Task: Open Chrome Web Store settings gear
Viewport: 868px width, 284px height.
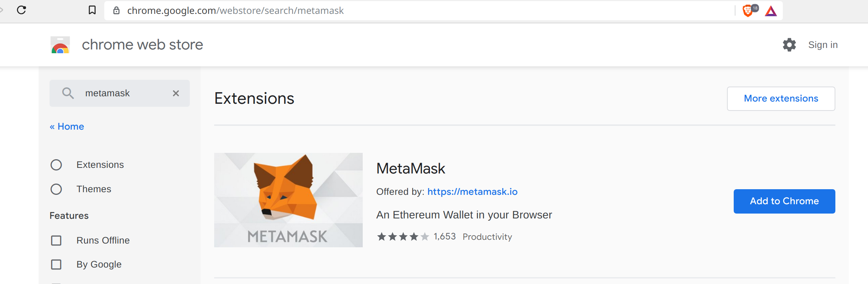Action: click(x=789, y=45)
